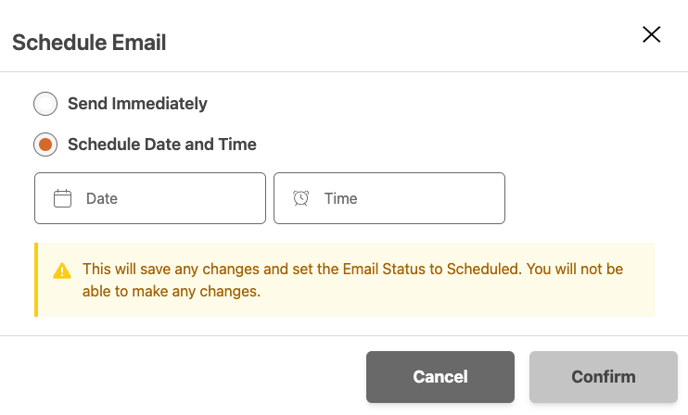
Task: Select the Schedule Date and Time radio button
Action: point(45,144)
